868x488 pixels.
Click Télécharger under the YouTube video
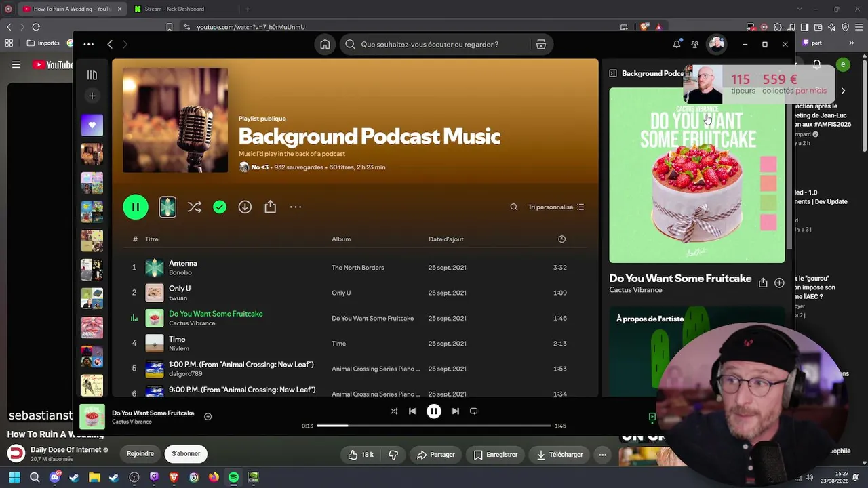[x=559, y=455]
